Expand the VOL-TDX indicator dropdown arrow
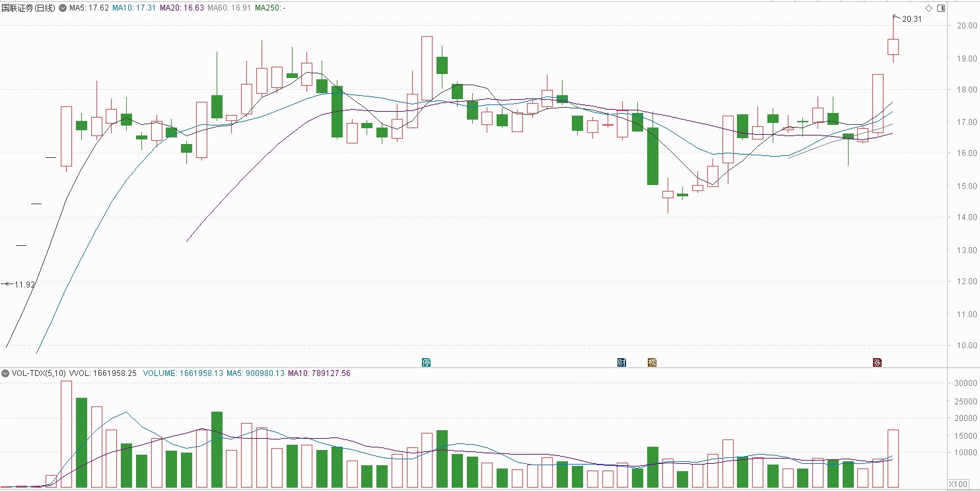 (6, 373)
